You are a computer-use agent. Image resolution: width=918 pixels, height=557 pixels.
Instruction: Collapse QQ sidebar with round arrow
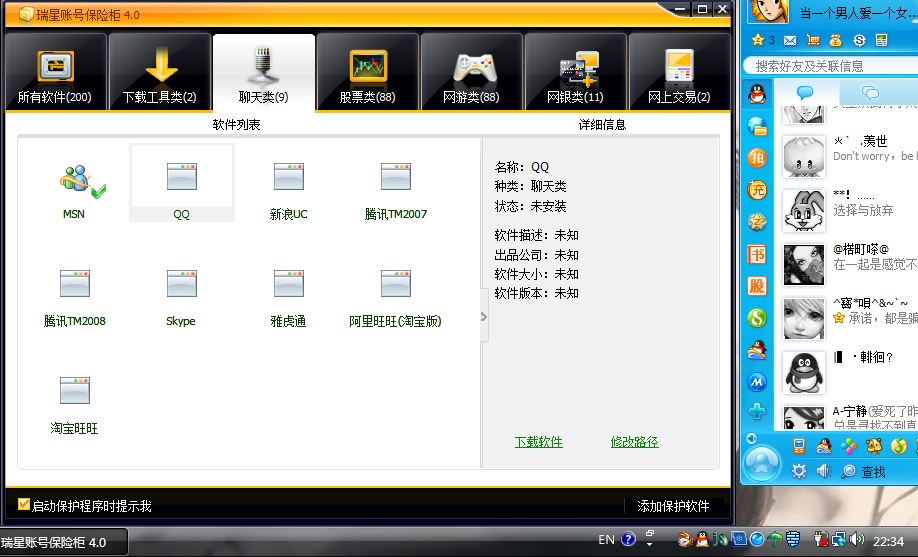pos(752,438)
